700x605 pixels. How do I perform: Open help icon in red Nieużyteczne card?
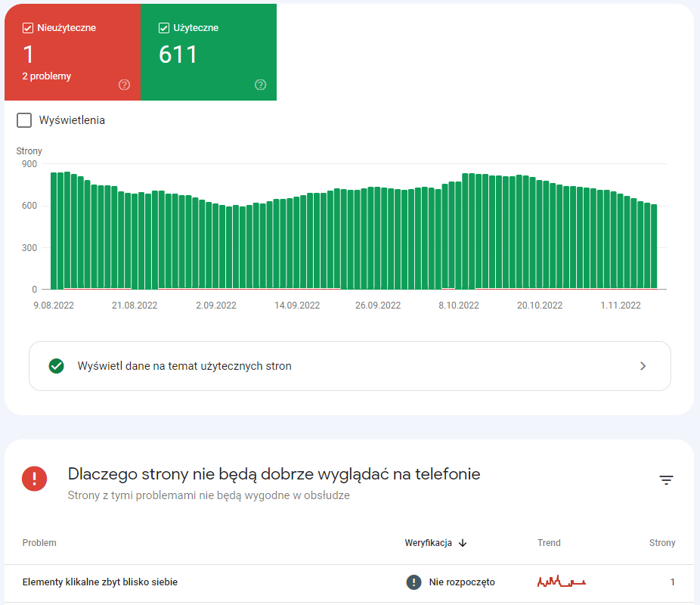point(124,85)
